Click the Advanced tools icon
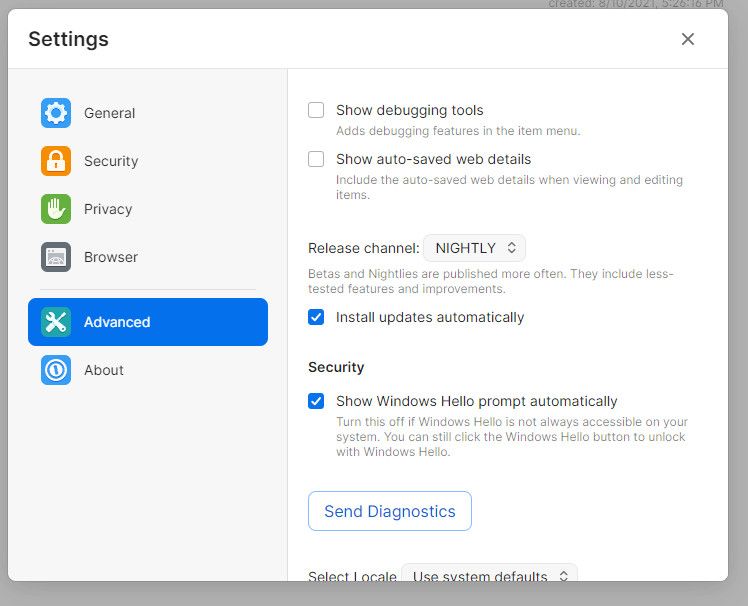This screenshot has height=606, width=748. click(x=56, y=322)
